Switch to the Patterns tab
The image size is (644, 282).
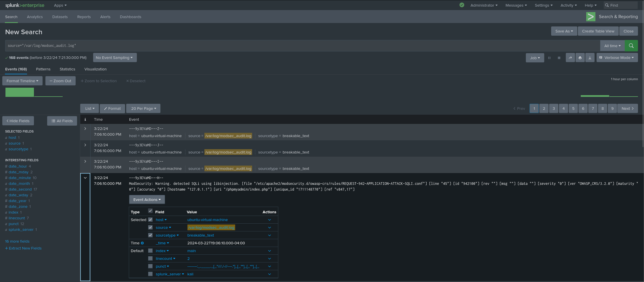click(43, 69)
